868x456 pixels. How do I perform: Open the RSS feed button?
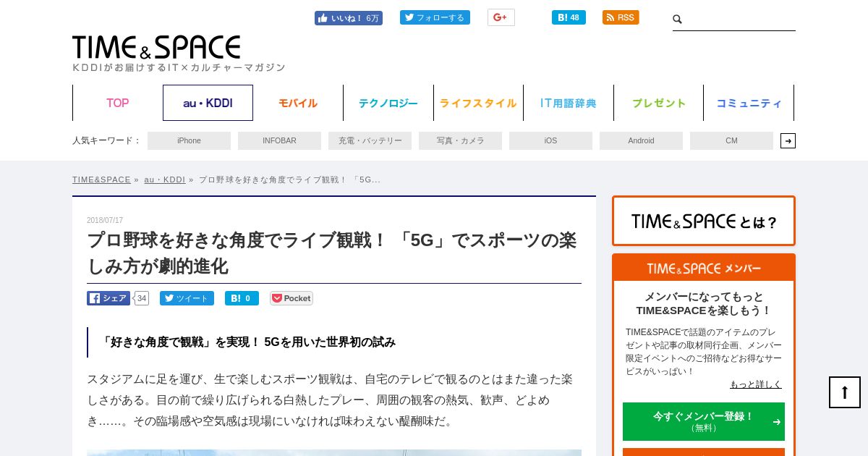click(x=621, y=17)
